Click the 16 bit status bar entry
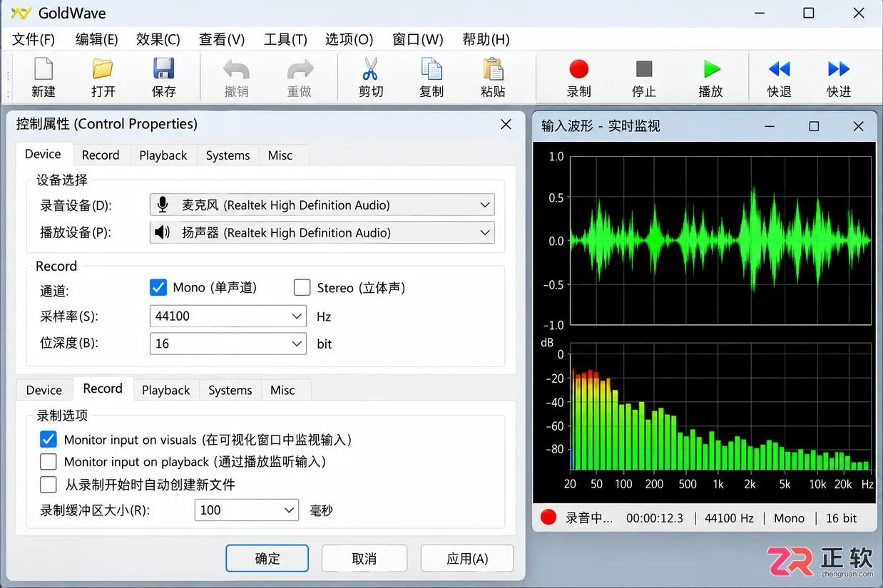 point(842,518)
